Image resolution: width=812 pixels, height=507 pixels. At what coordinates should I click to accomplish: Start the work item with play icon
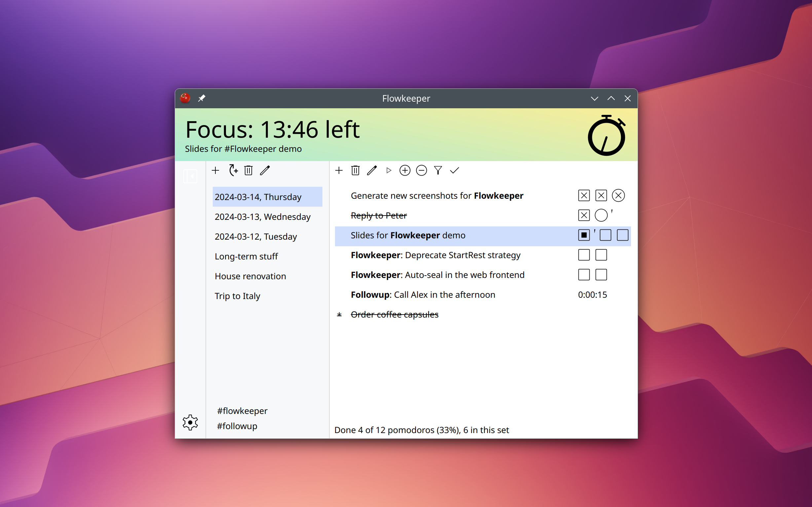pyautogui.click(x=388, y=170)
